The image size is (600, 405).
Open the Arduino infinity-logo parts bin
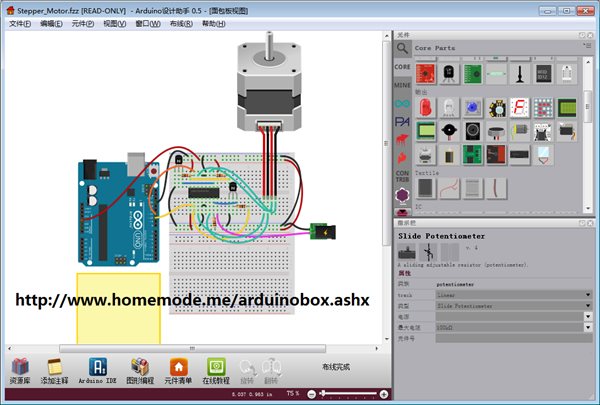402,103
